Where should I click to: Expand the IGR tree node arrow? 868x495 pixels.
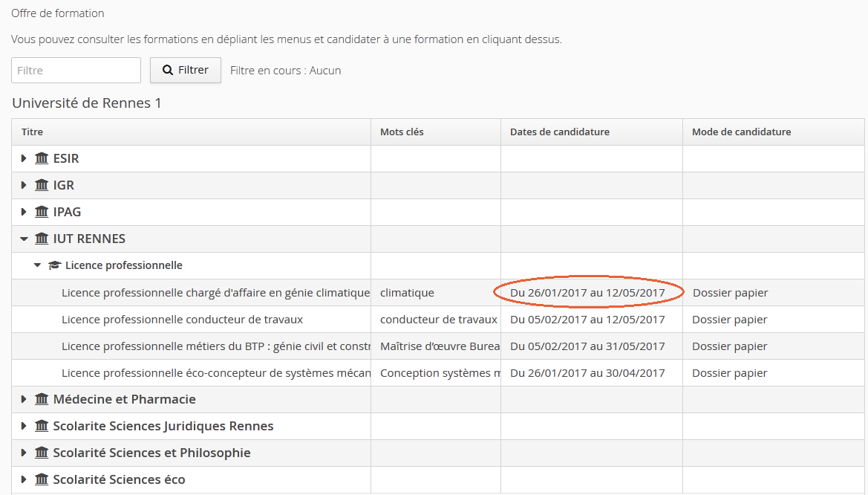(x=23, y=185)
